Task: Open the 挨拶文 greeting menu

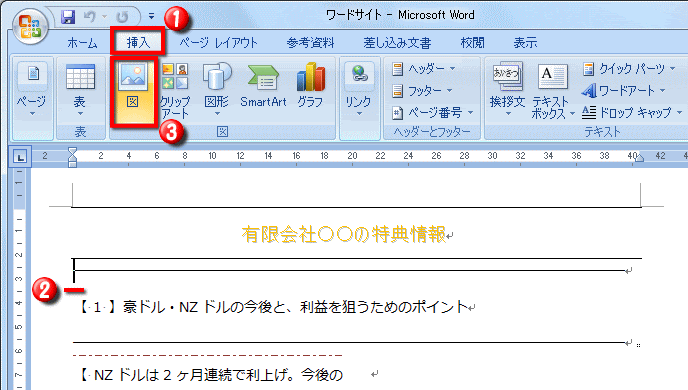Action: pyautogui.click(x=507, y=90)
